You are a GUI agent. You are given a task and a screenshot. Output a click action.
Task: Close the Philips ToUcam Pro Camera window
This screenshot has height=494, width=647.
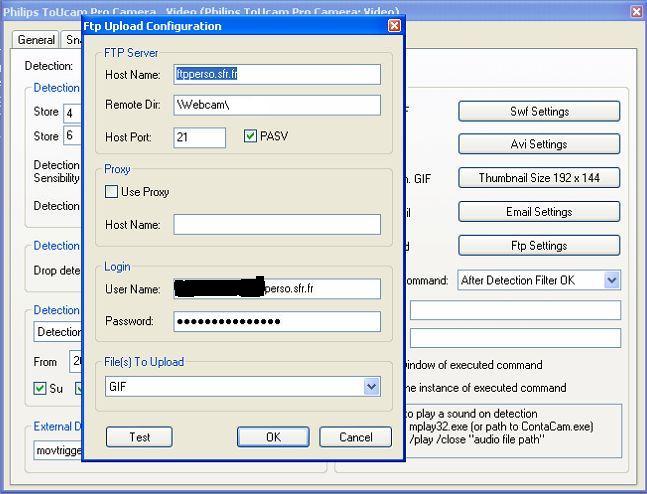637,12
